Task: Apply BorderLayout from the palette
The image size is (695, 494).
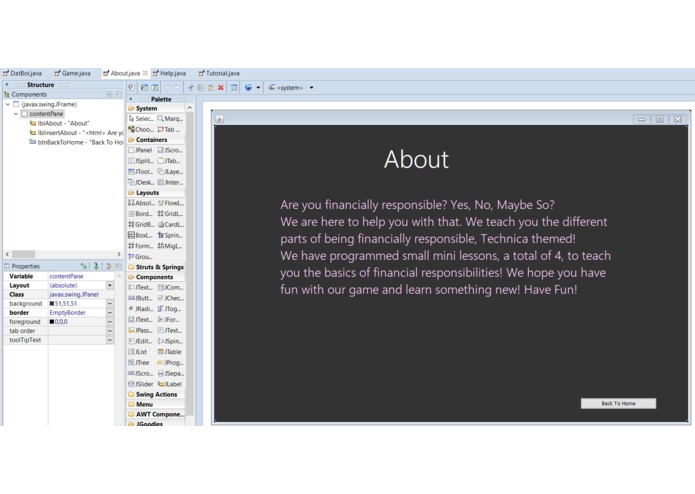Action: coord(140,214)
